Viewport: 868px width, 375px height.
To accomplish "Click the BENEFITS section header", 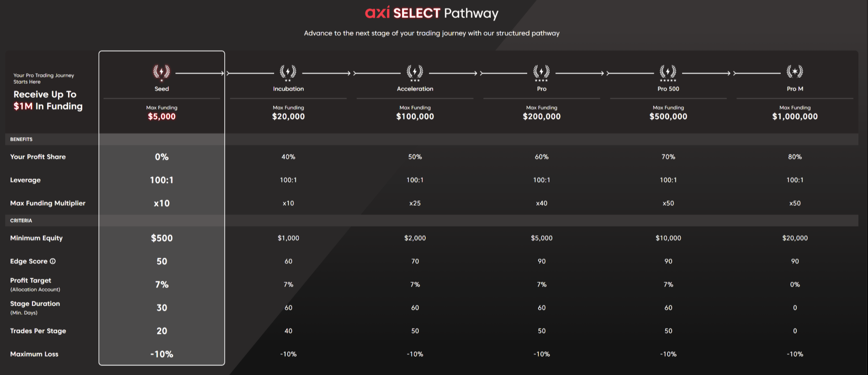I will coord(21,139).
